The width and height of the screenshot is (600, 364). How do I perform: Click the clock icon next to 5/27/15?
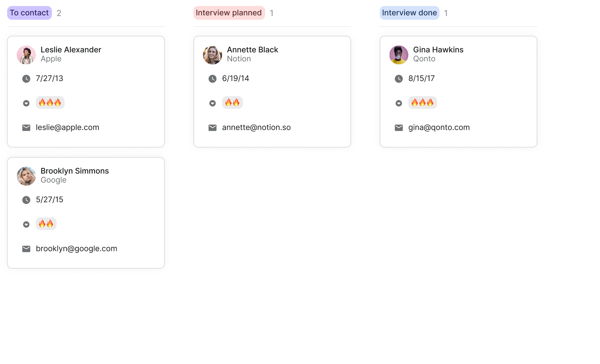(x=26, y=200)
